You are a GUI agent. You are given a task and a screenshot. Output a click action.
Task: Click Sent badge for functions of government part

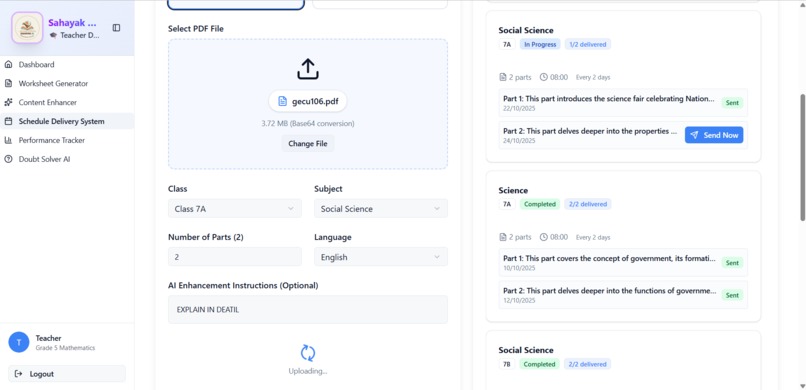[732, 295]
